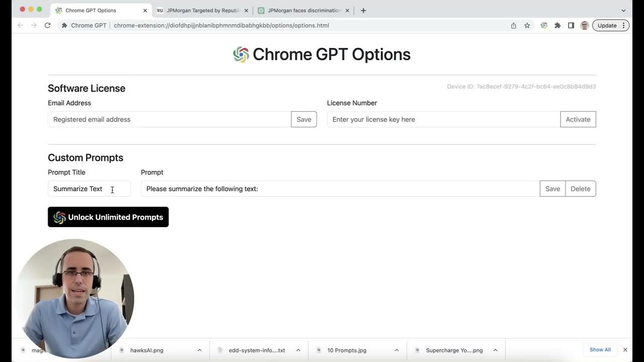Click the address bar URL
Viewport: 644px width, 362px height.
point(221,25)
